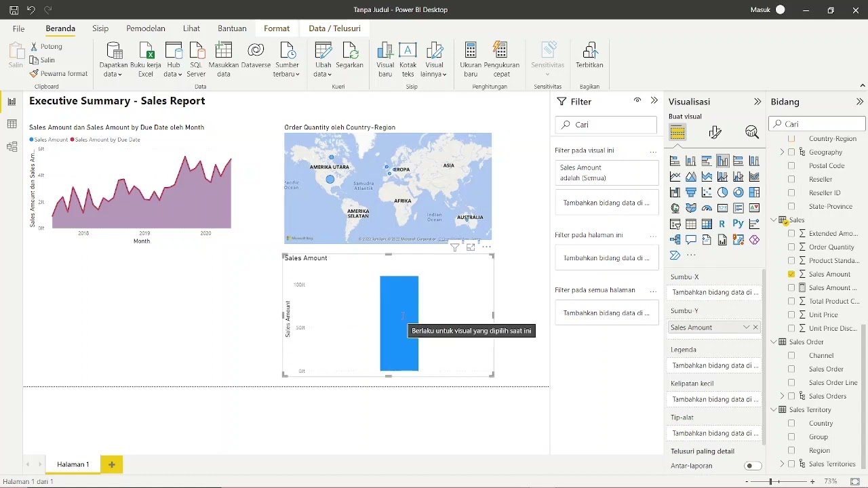The width and height of the screenshot is (868, 488).
Task: Switch to Model view in sidebar
Action: (12, 146)
